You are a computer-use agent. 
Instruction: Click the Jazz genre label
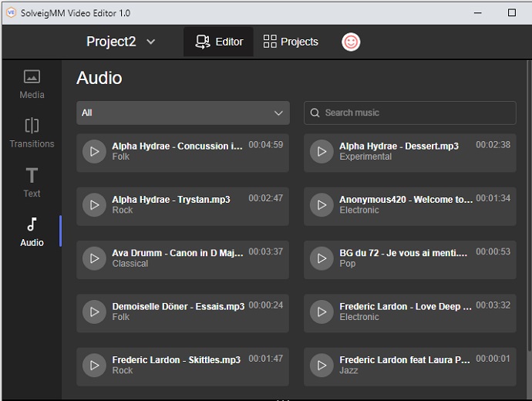pyautogui.click(x=348, y=370)
